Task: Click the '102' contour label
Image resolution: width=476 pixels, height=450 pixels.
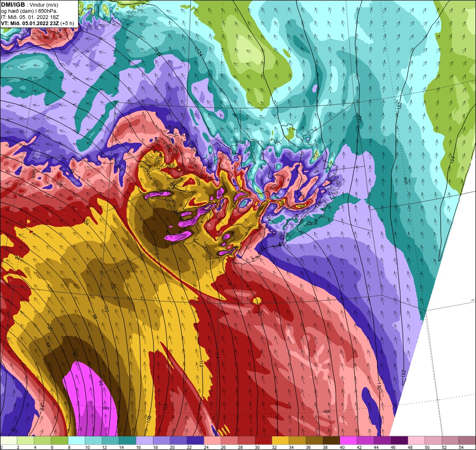Action: click(x=113, y=285)
